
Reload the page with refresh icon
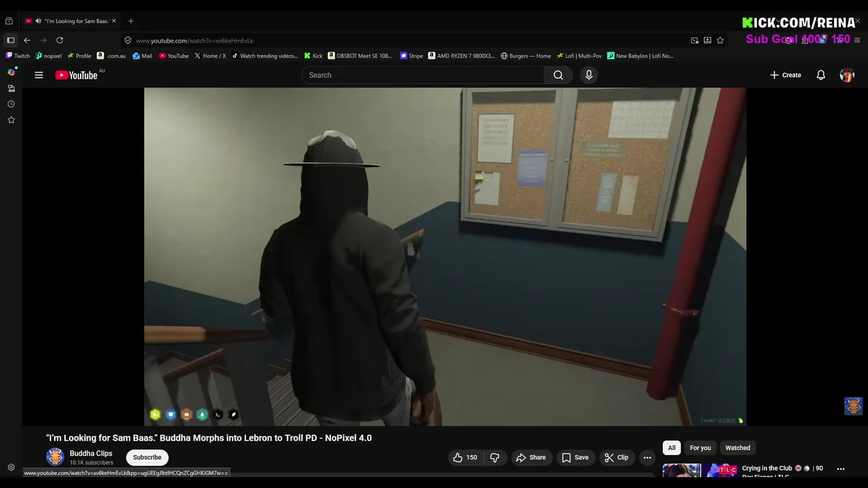(x=60, y=40)
